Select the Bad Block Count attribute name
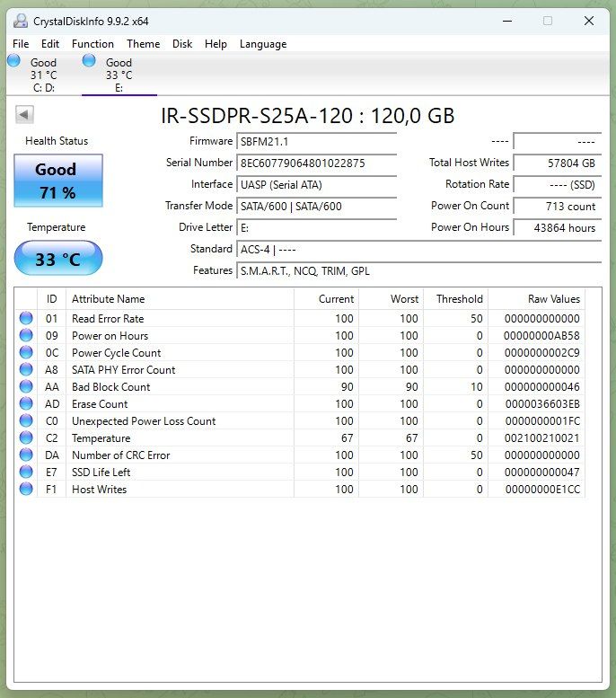This screenshot has width=616, height=698. [x=110, y=387]
